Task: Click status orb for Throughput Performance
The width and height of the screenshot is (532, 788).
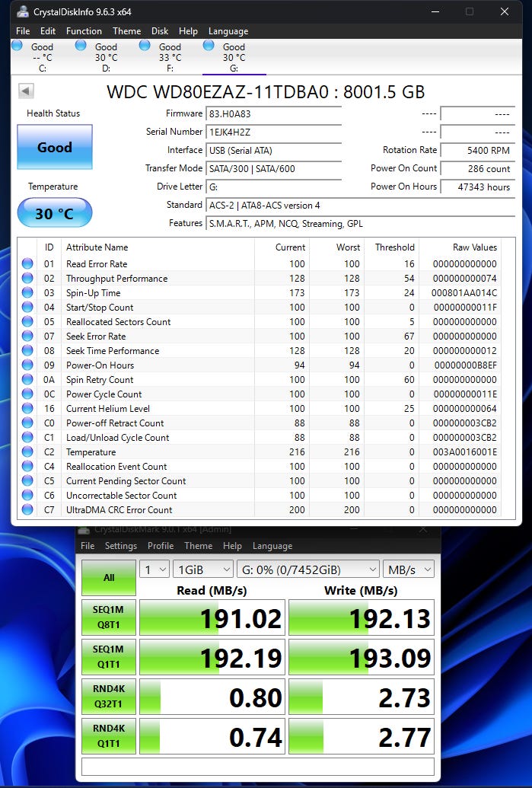Action: [x=27, y=278]
